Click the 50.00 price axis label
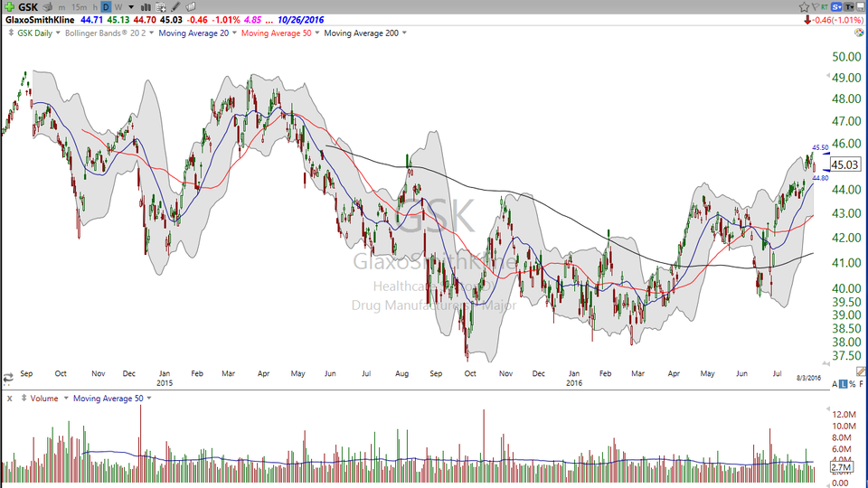This screenshot has width=868, height=488. tap(846, 57)
